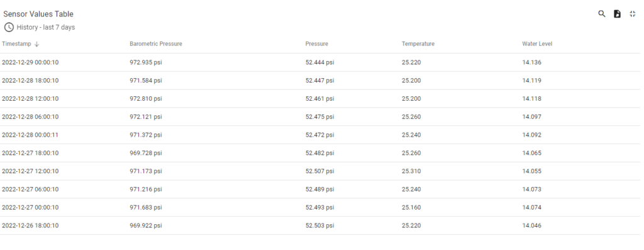The width and height of the screenshot is (644, 250).
Task: Select the 2022-12-28 18:00:10 row
Action: click(x=320, y=81)
